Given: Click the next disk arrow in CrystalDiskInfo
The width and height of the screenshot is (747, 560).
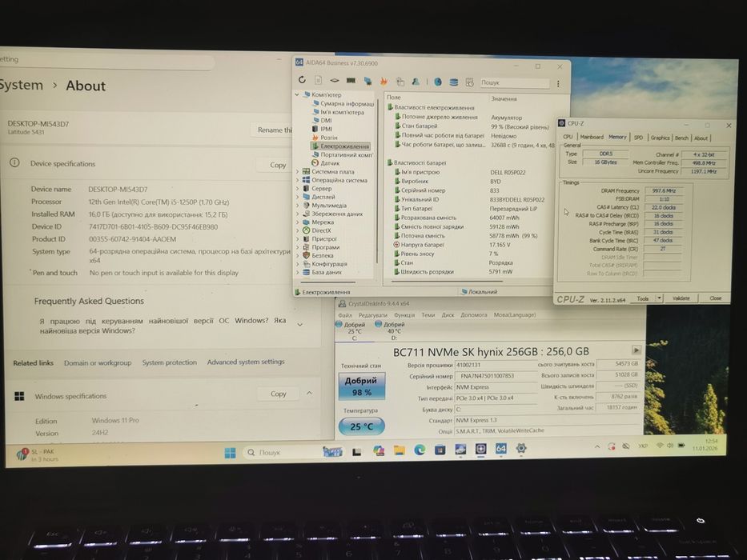Looking at the screenshot, I should [636, 350].
